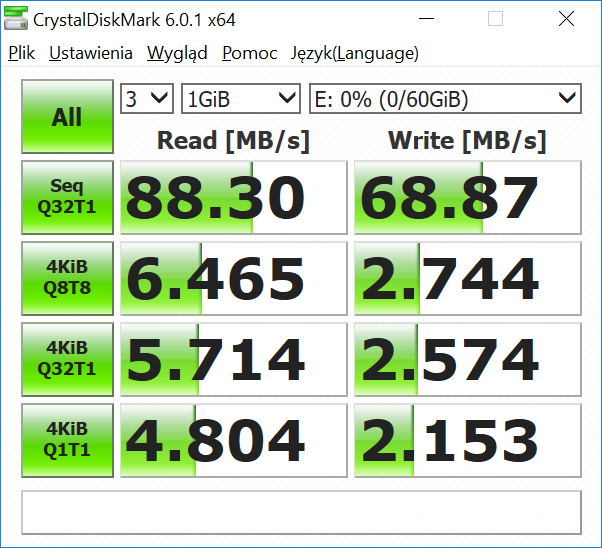Expand the 1GiB test size dropdown
The width and height of the screenshot is (602, 548).
click(241, 98)
